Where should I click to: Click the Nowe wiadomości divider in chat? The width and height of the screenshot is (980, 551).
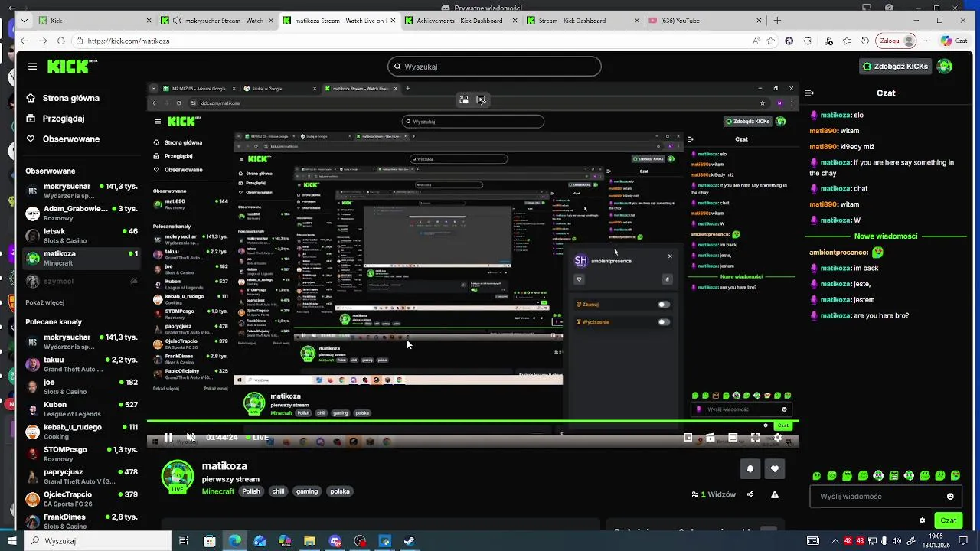coord(886,236)
